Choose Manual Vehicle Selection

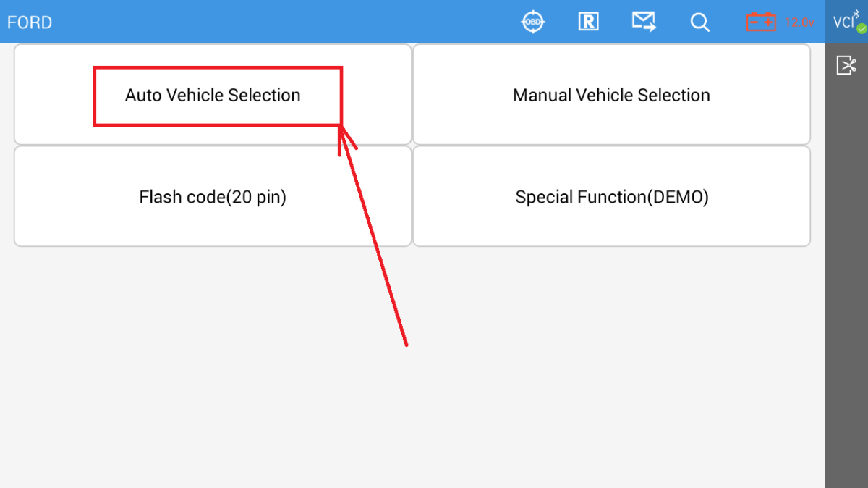[x=611, y=95]
